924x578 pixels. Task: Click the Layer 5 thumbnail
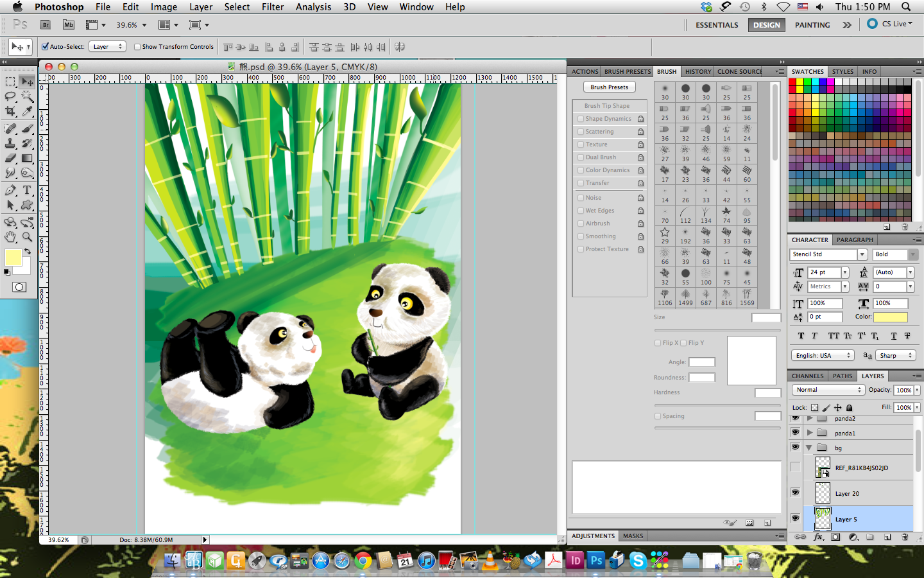click(x=823, y=518)
